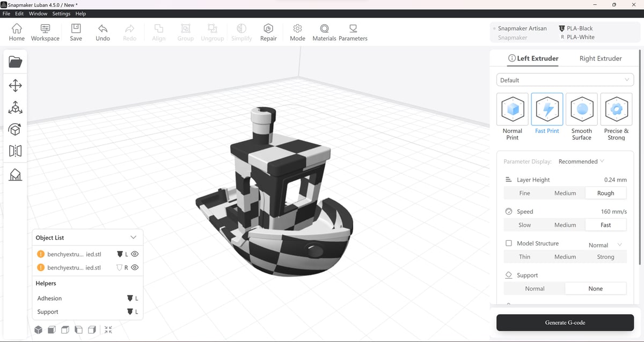Open the File menu
Image resolution: width=644 pixels, height=342 pixels.
(x=6, y=13)
